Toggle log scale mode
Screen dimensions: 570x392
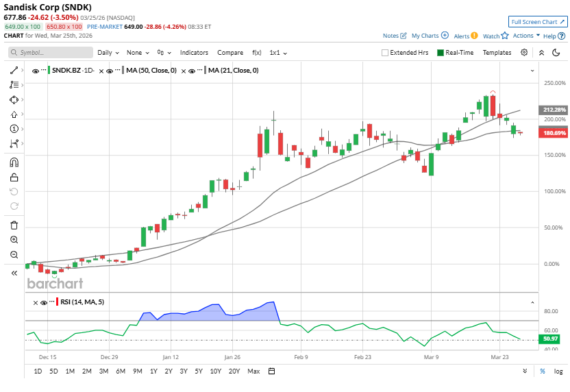(558, 371)
